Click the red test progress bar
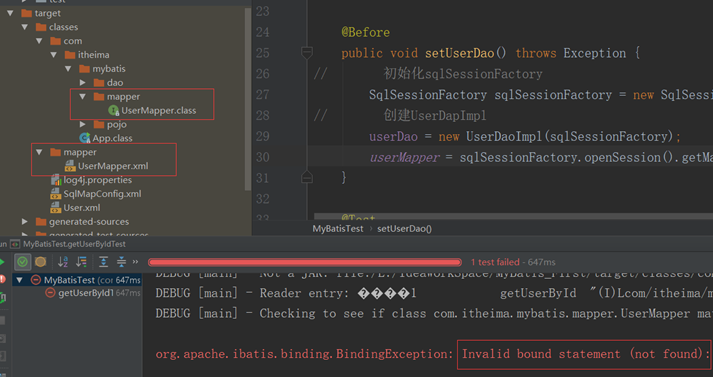Screen dimensions: 713x377 [x=305, y=262]
